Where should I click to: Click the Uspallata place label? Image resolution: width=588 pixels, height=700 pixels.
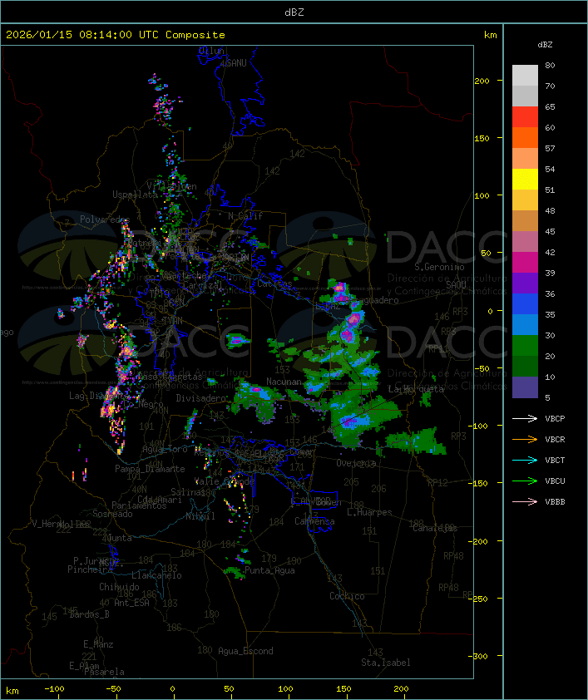(135, 195)
